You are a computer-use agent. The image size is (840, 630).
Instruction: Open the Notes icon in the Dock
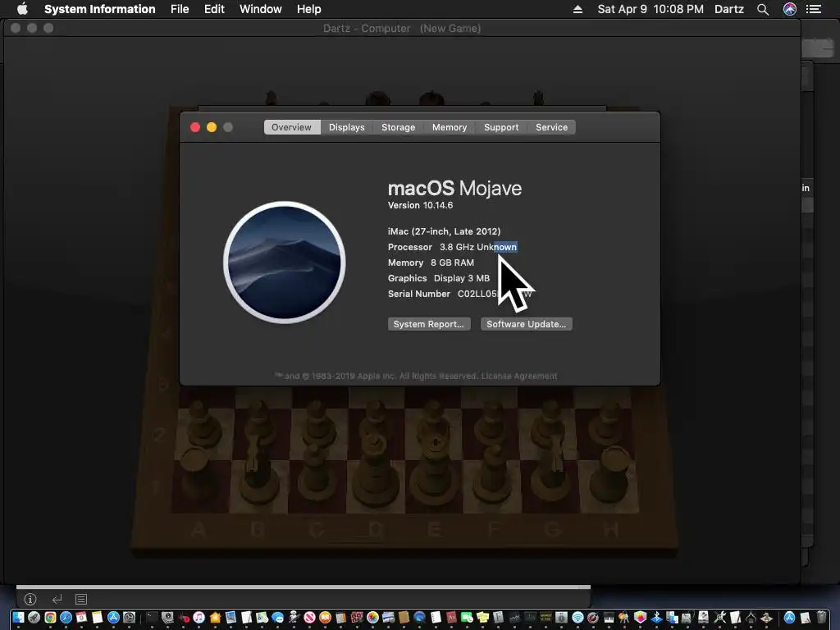(97, 617)
